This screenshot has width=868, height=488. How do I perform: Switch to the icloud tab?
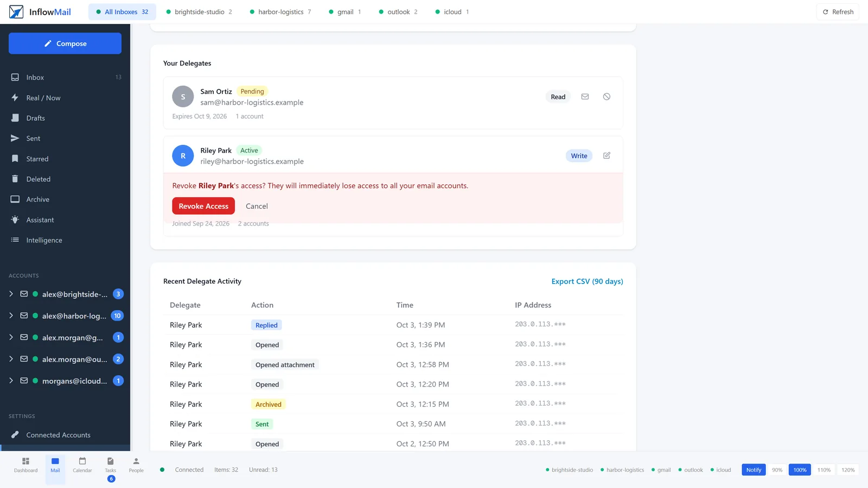tap(452, 12)
